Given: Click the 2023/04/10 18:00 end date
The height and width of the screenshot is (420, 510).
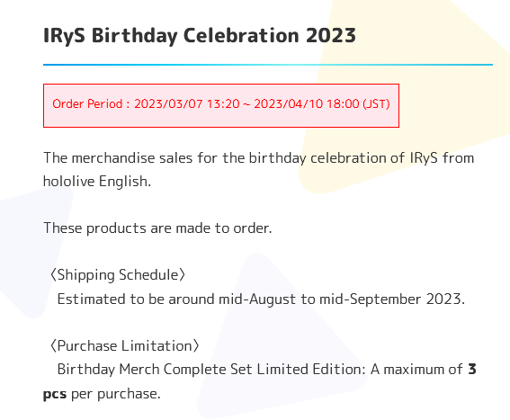Looking at the screenshot, I should (307, 104).
